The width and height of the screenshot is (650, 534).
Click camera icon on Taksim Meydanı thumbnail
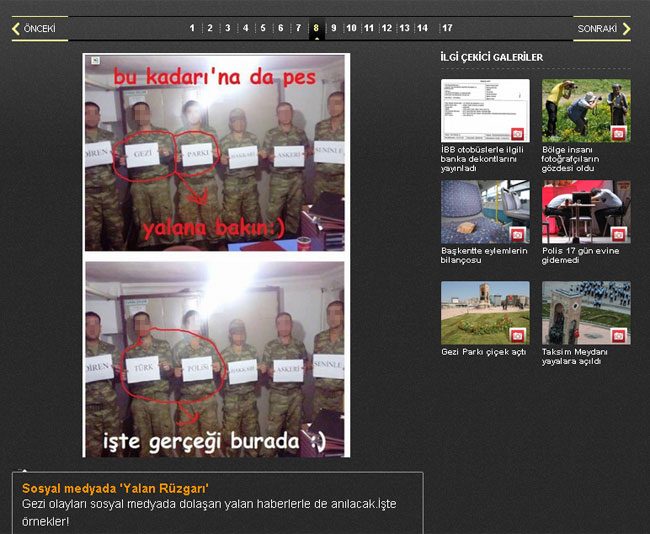coord(618,335)
